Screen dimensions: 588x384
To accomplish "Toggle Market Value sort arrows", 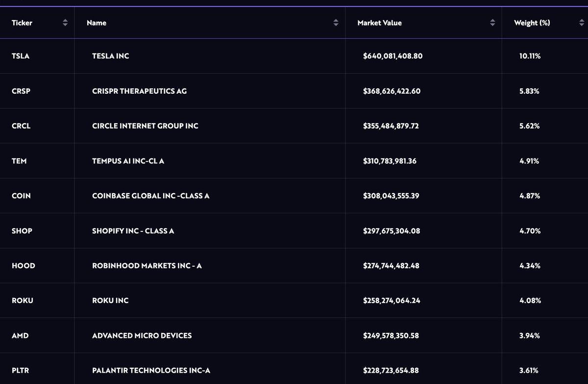I will coord(492,23).
